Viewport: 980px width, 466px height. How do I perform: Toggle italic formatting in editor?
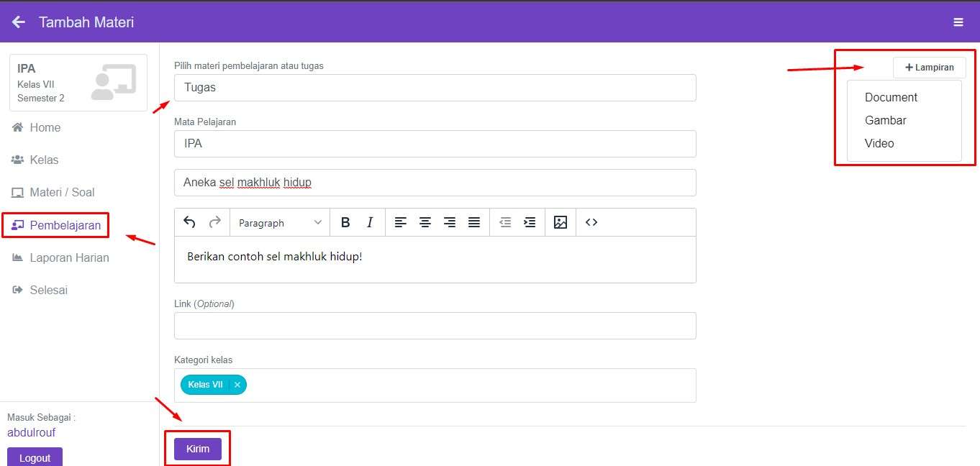(x=370, y=222)
